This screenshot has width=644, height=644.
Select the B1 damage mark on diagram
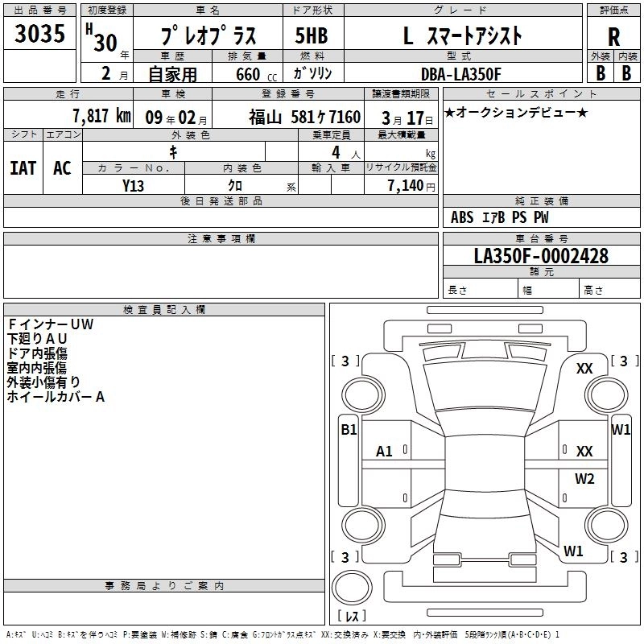(x=349, y=430)
